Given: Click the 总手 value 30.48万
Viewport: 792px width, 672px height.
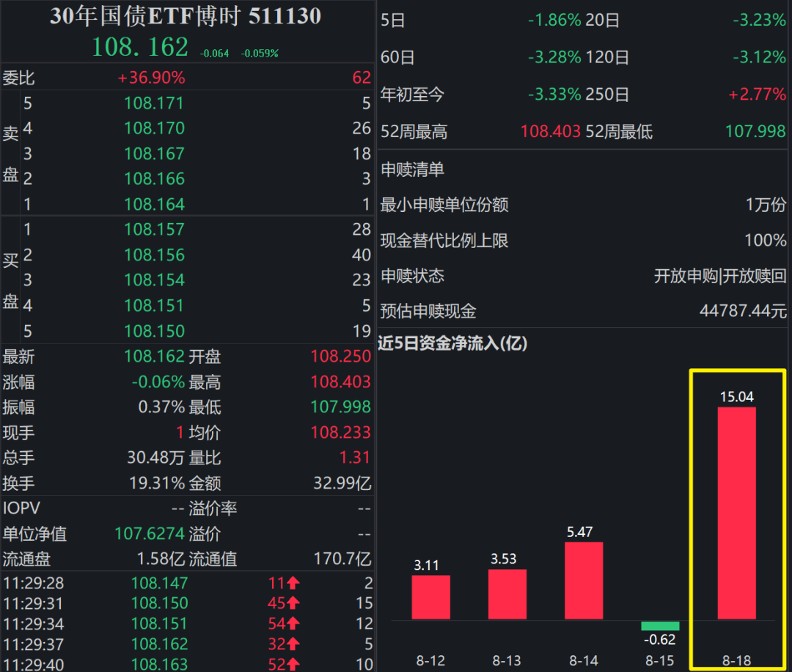Looking at the screenshot, I should (x=155, y=458).
